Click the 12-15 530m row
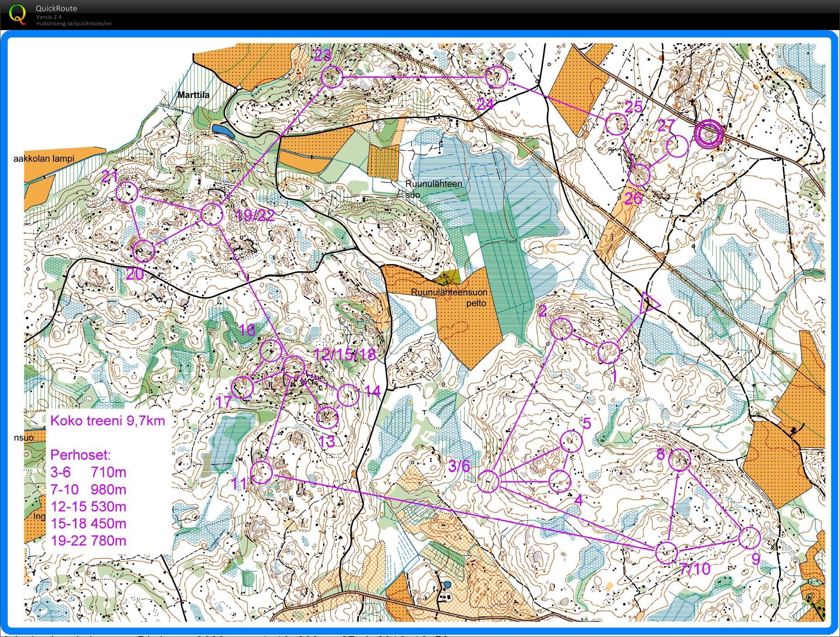 tap(88, 507)
